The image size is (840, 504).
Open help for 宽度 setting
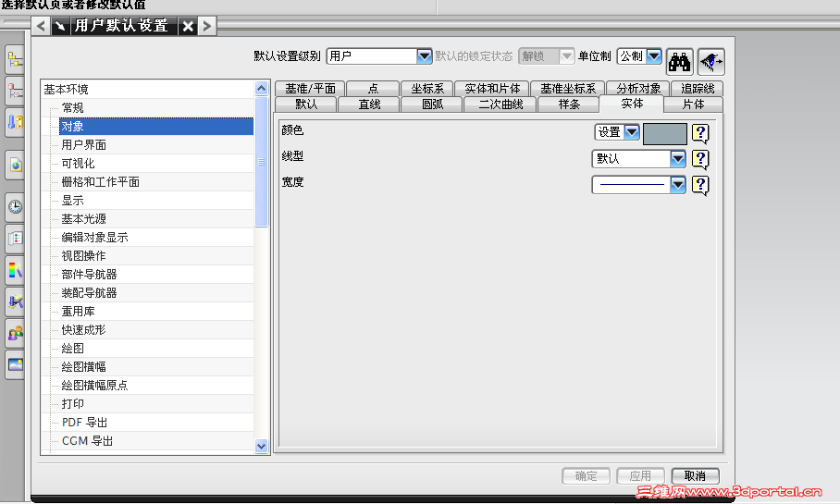click(700, 185)
